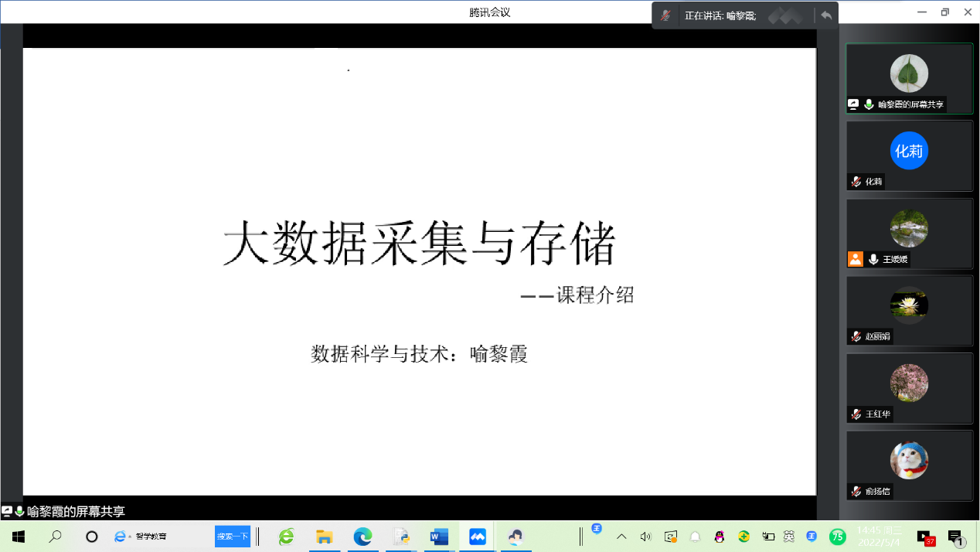Viewport: 980px width, 552px height.
Task: Click the 搜索一下 search button
Action: (233, 536)
